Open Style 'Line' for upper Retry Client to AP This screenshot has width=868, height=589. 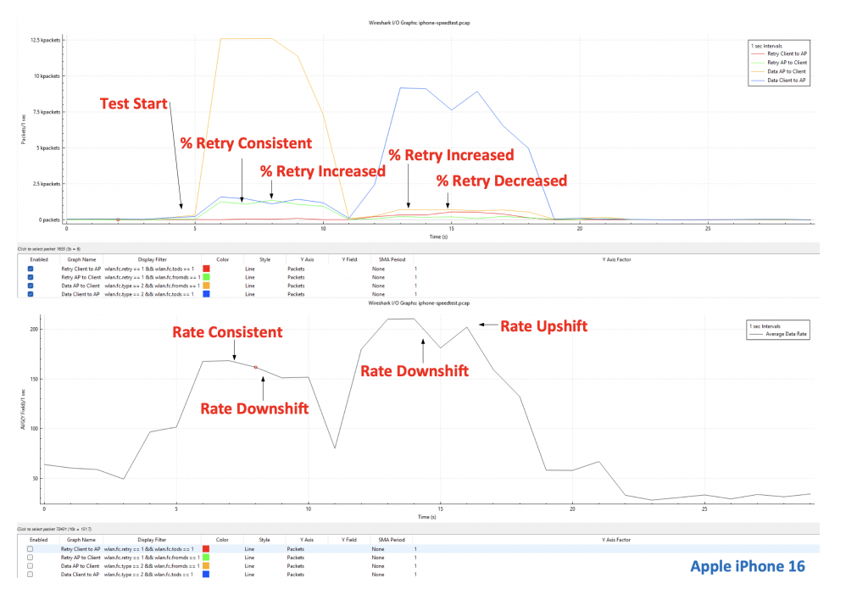(250, 269)
